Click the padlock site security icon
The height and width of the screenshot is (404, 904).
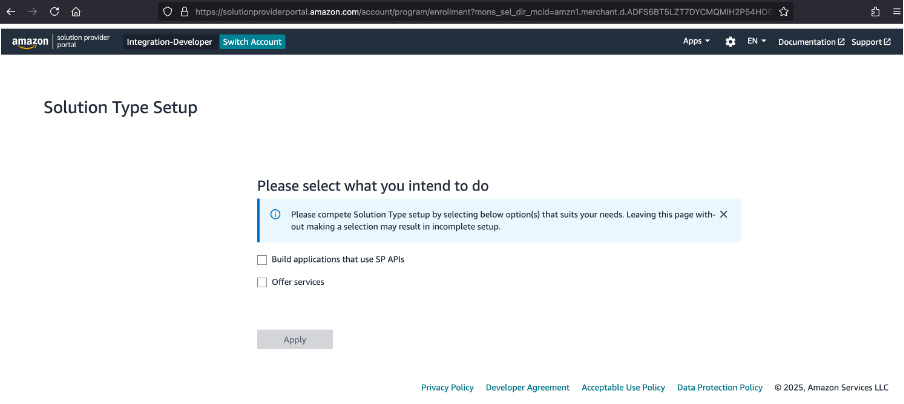click(184, 12)
